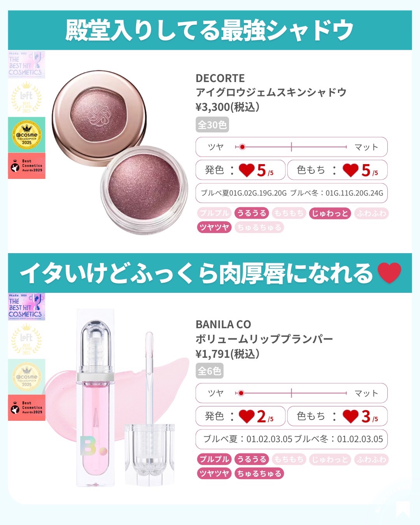Viewport: 420px width, 525px height.
Task: Click the lower PLAZA Best Hit Cosmetics badge
Action: (26, 307)
